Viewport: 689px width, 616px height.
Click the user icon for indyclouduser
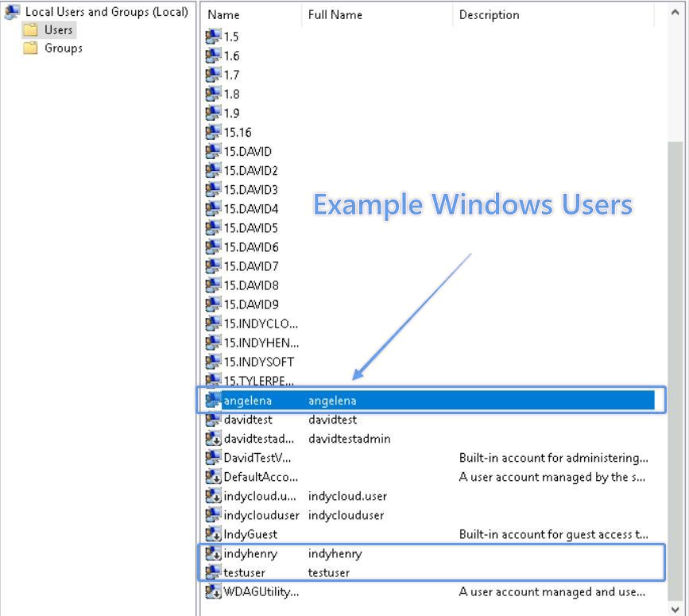213,515
